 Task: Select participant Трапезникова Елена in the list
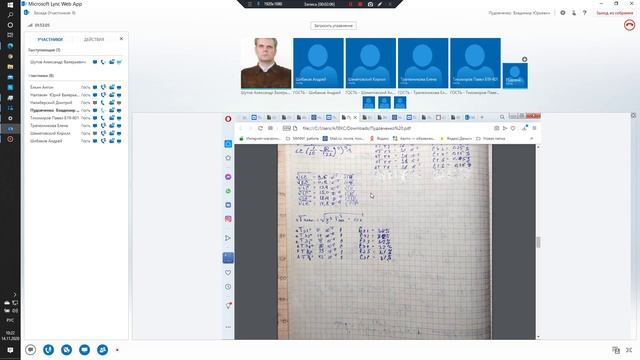click(x=49, y=126)
